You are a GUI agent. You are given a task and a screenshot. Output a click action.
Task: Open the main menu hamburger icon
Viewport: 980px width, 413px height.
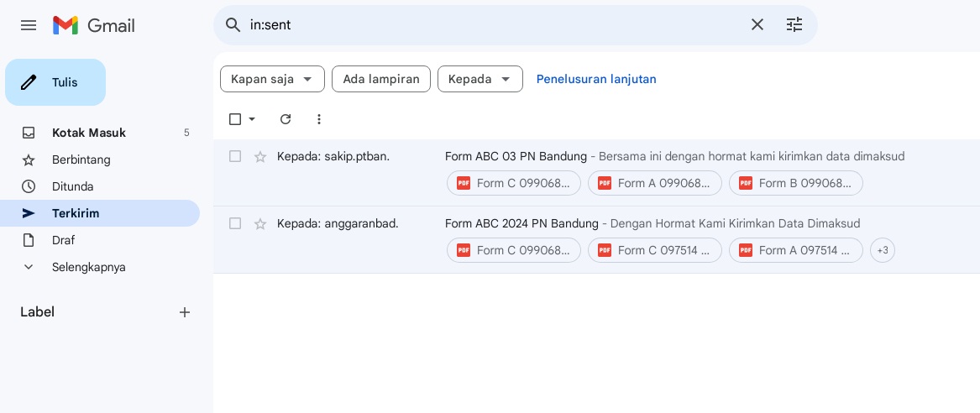click(x=29, y=25)
